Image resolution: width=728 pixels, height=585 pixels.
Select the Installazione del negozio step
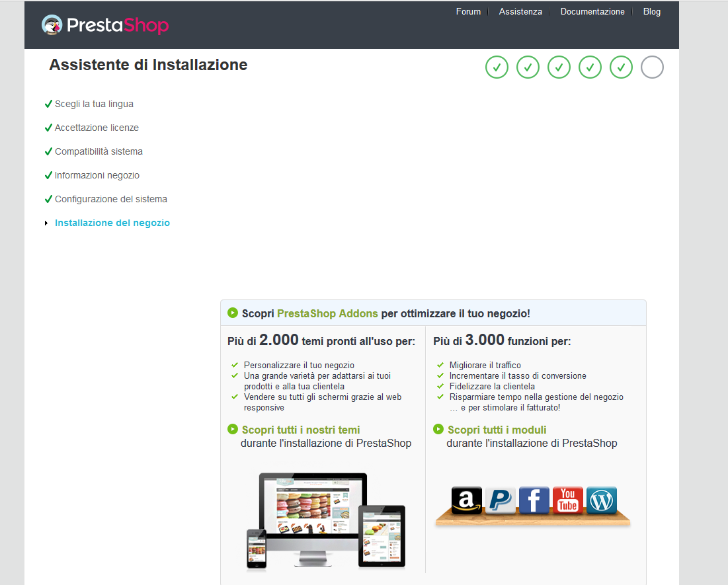pos(112,223)
